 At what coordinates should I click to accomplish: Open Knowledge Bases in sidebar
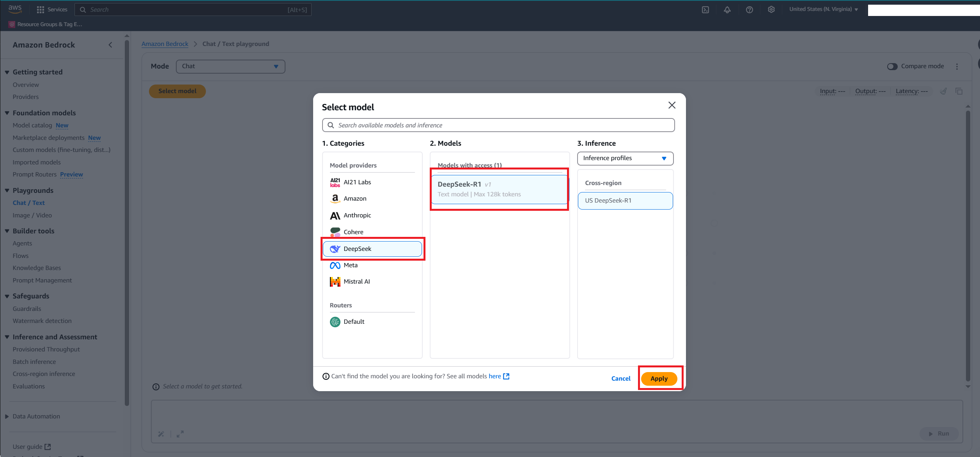(x=37, y=268)
